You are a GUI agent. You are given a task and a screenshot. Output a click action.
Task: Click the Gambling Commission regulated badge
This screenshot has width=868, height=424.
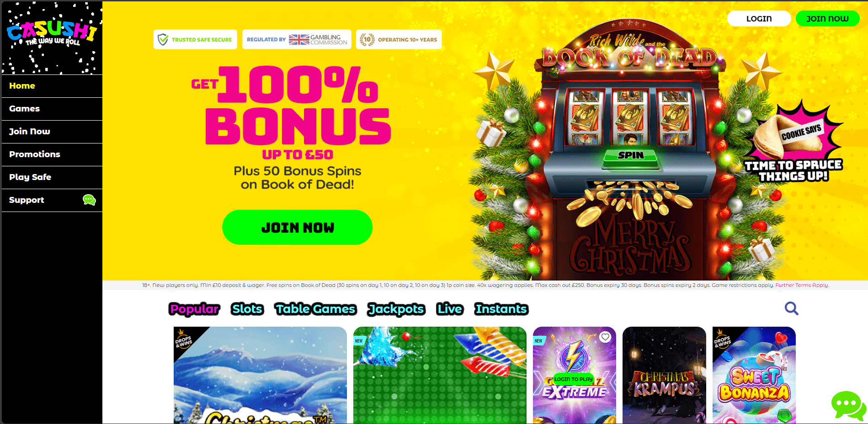click(x=297, y=39)
